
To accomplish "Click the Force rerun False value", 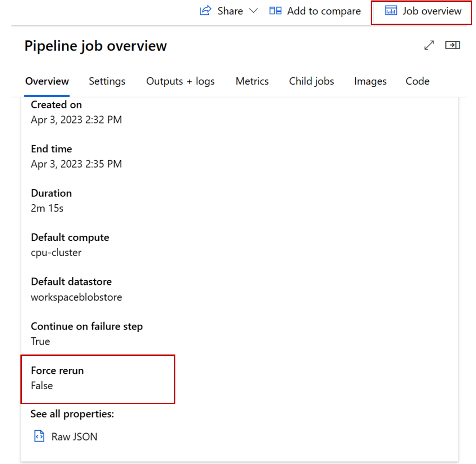I will (42, 386).
